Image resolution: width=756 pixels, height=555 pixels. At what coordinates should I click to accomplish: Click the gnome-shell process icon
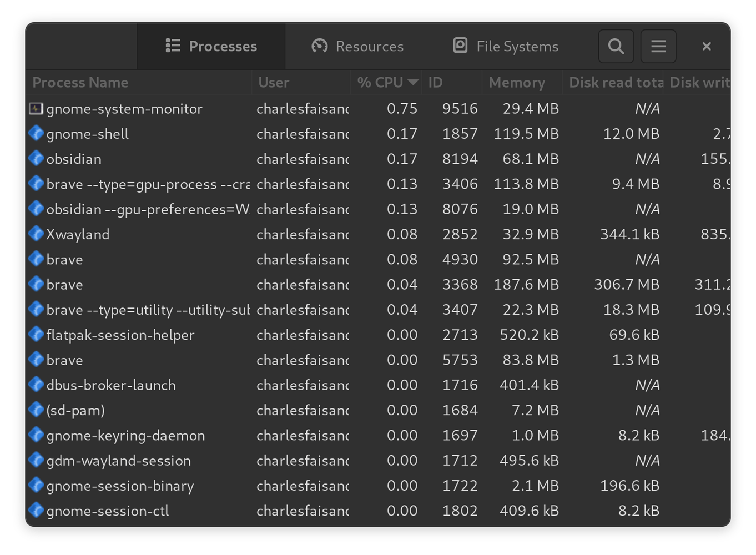[x=36, y=133]
